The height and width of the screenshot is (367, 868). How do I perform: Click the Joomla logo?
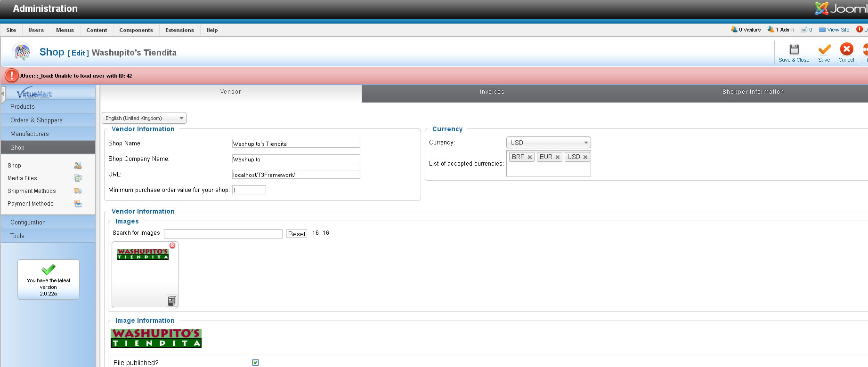coord(841,8)
